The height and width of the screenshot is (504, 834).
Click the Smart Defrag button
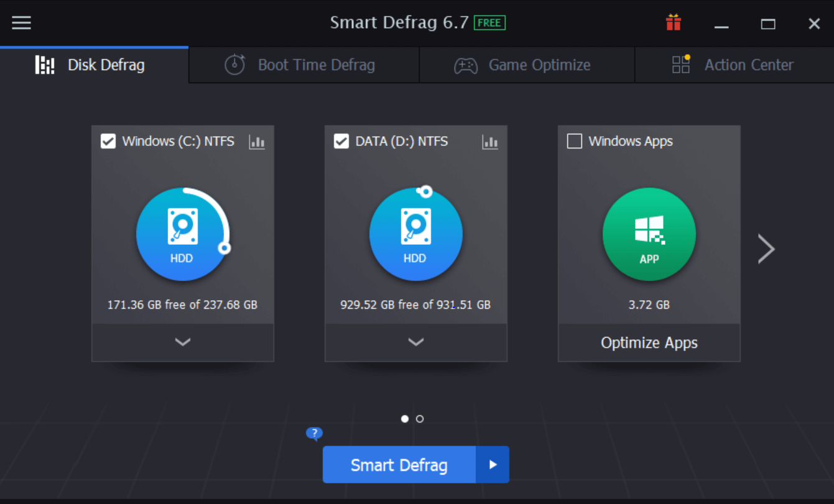tap(399, 464)
